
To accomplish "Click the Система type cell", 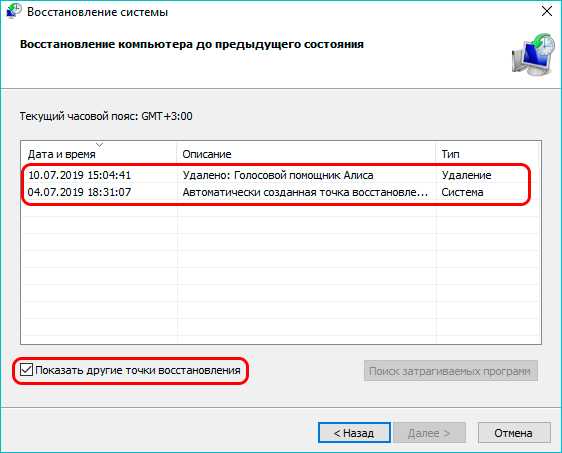I will tap(462, 192).
